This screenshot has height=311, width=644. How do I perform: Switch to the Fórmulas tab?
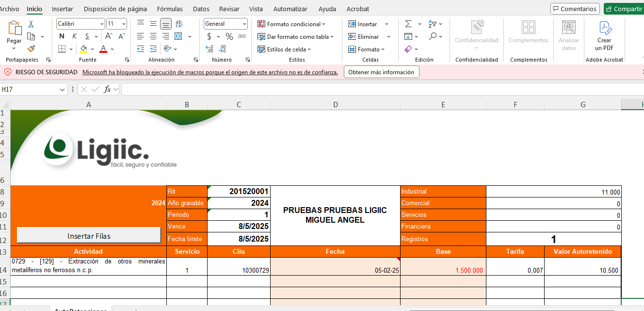pos(170,9)
